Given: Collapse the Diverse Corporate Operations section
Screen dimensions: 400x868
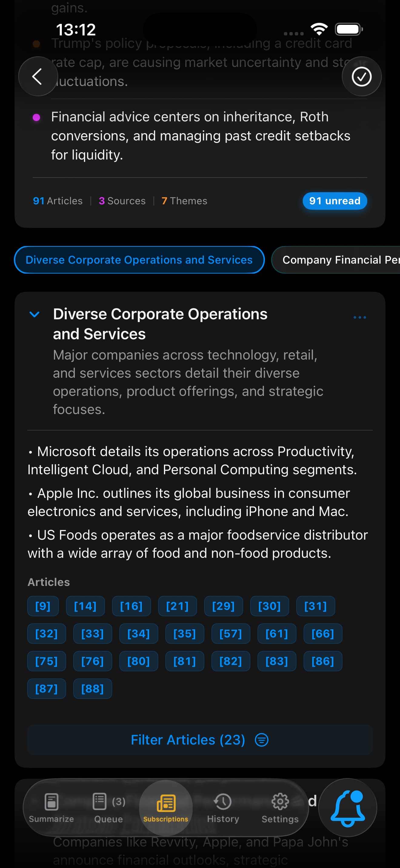Looking at the screenshot, I should 35,314.
